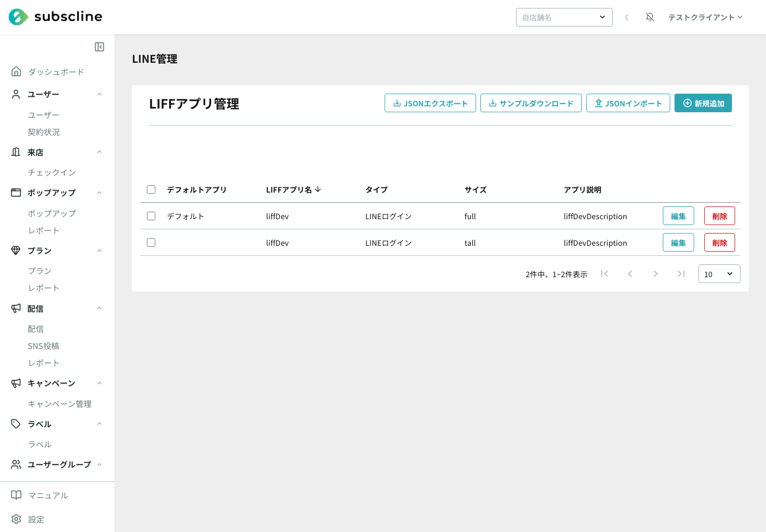Viewport: 766px width, 532px height.
Task: Open ダッシュボード from the sidebar
Action: tap(56, 72)
